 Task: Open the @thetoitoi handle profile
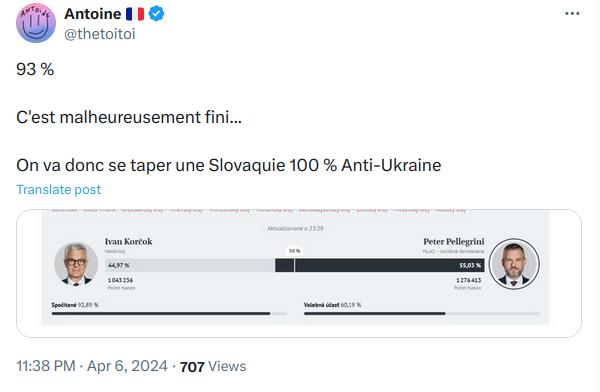tap(99, 34)
